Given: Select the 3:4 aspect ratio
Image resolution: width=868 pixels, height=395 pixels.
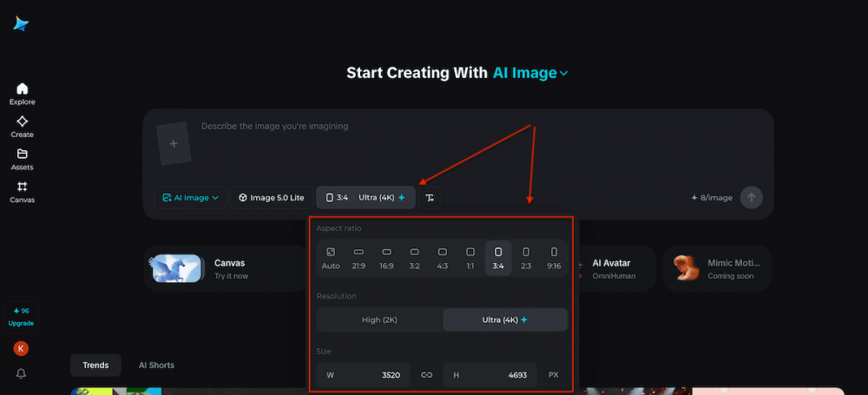Looking at the screenshot, I should pos(498,258).
